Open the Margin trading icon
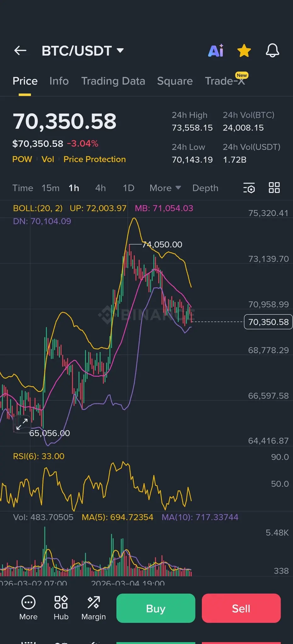This screenshot has height=644, width=293. [x=93, y=608]
